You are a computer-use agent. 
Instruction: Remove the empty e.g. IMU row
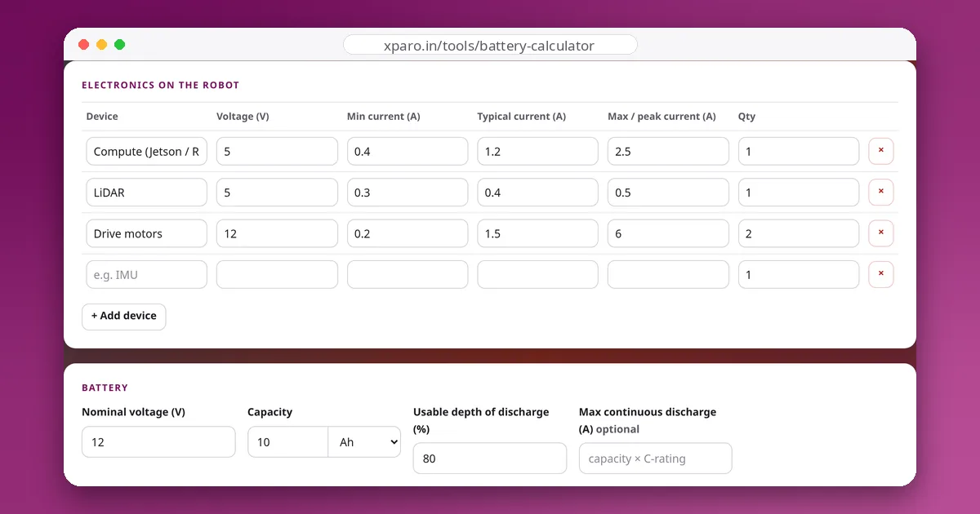(x=880, y=274)
